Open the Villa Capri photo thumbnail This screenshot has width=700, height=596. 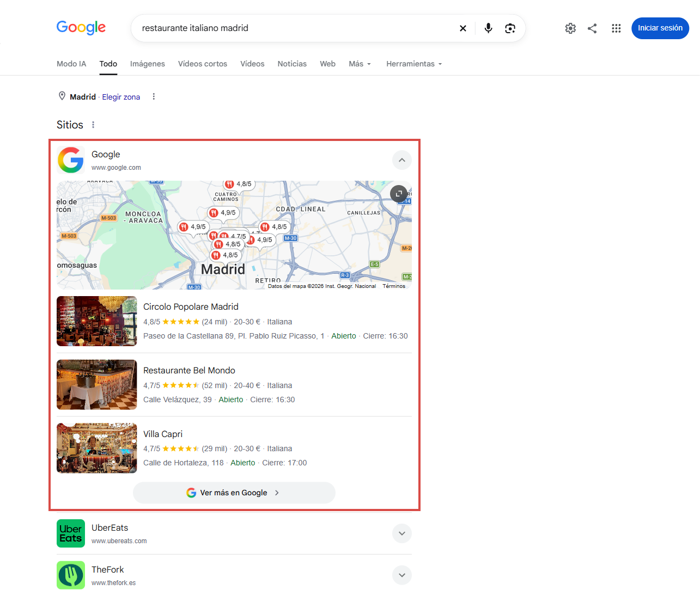click(97, 448)
